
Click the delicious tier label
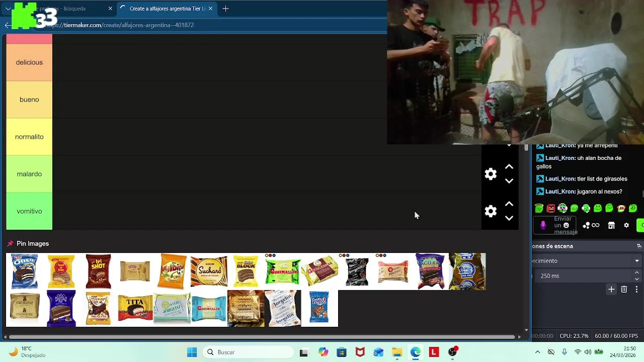coord(29,62)
